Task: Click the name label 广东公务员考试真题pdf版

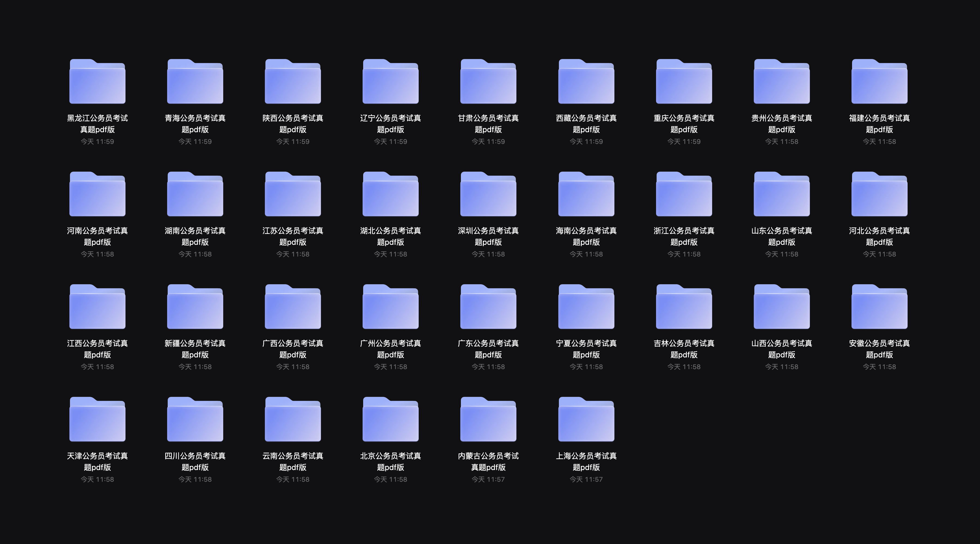Action: [488, 349]
